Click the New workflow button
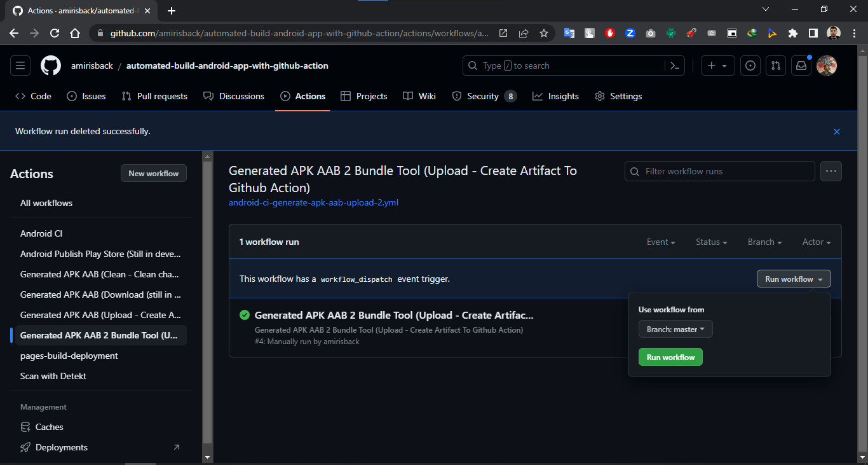Viewport: 868px width, 465px height. coord(154,174)
